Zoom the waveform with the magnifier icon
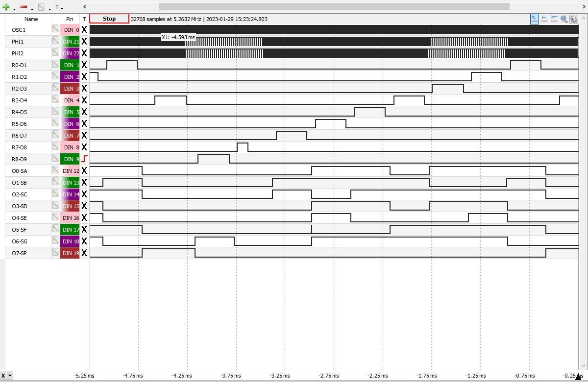Viewport: 588px width, 382px height. coord(564,19)
